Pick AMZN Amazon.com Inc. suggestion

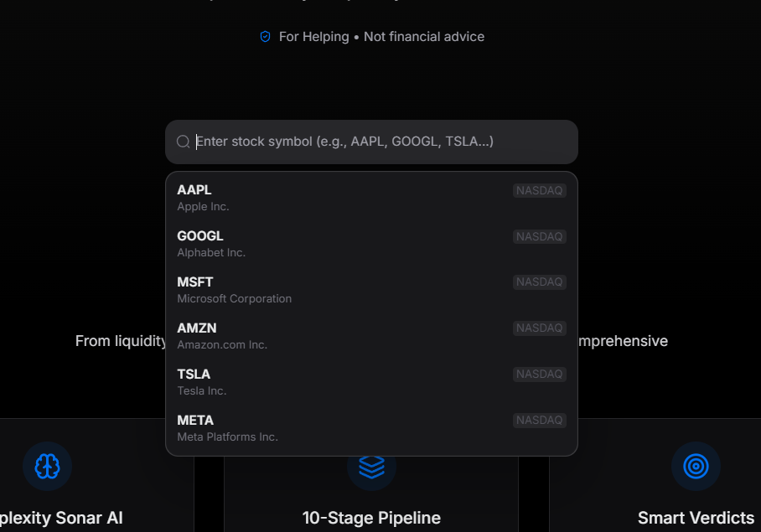[x=371, y=336]
